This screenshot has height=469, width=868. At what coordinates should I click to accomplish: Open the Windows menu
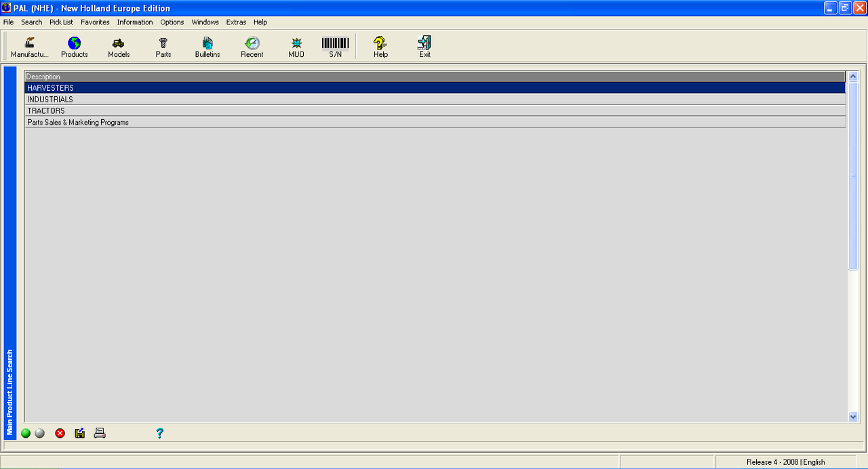point(205,22)
